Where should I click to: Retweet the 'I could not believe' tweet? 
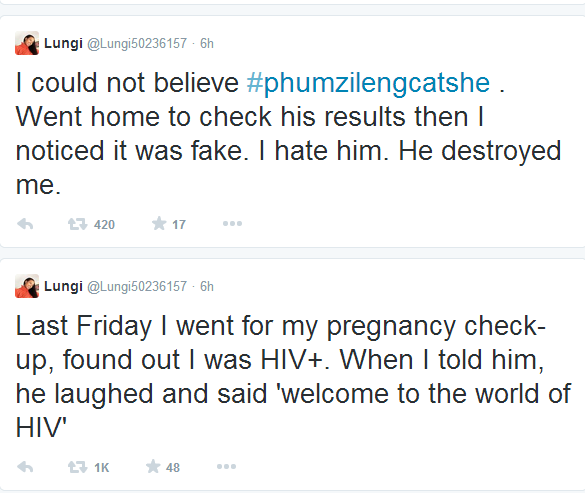pyautogui.click(x=77, y=224)
